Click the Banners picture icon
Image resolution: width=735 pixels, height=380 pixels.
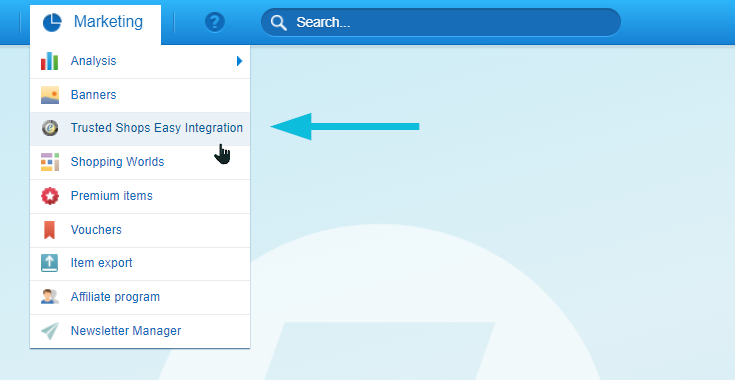[50, 95]
